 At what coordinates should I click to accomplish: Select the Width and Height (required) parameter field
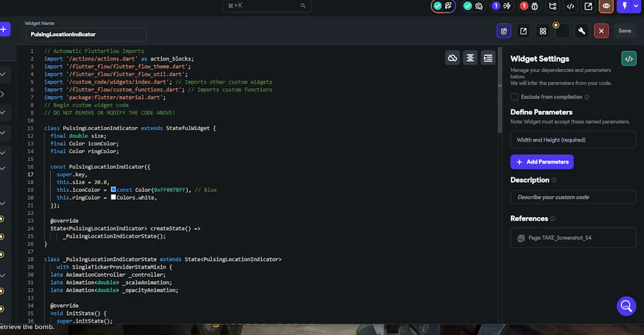click(573, 140)
